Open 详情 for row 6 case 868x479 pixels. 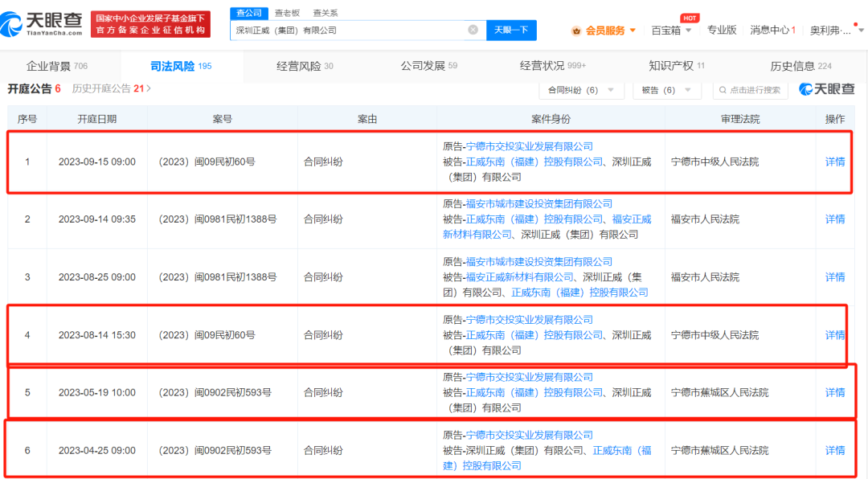click(x=835, y=450)
